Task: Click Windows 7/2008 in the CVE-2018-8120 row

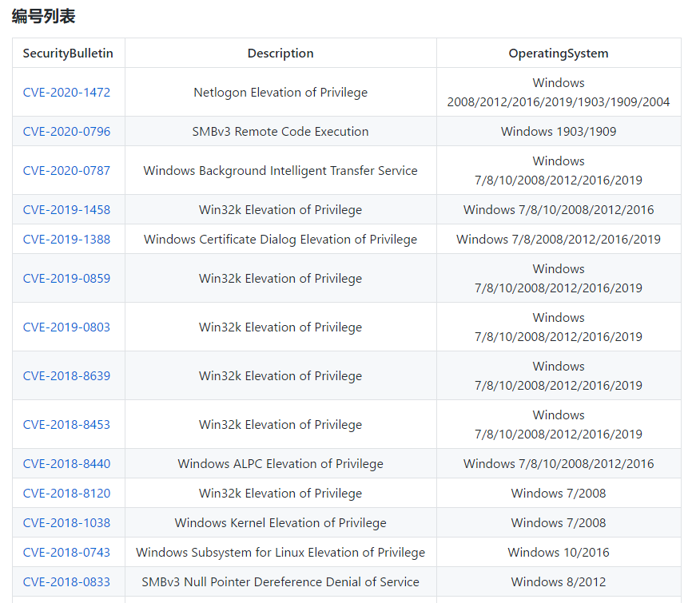Action: coord(559,494)
